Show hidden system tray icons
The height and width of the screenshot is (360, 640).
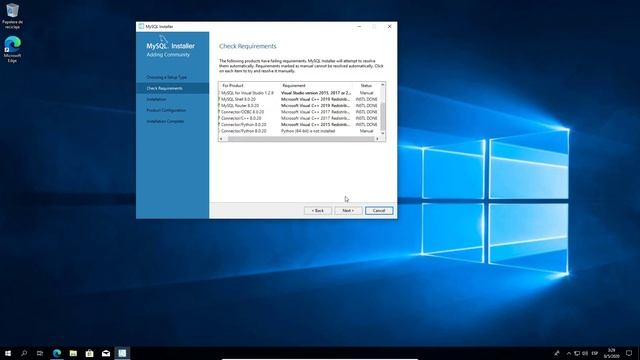tap(569, 353)
